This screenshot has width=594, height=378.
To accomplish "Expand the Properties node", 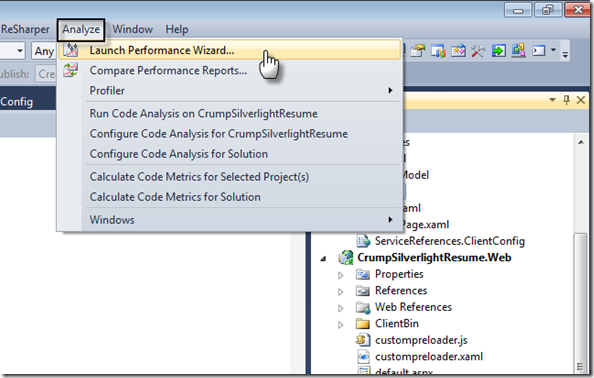I will pyautogui.click(x=341, y=275).
